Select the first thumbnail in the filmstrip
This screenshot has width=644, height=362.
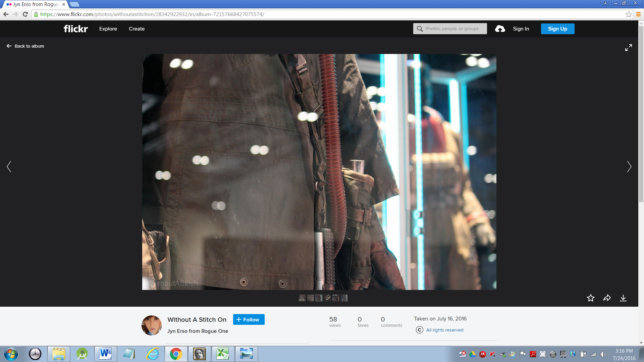coord(302,298)
